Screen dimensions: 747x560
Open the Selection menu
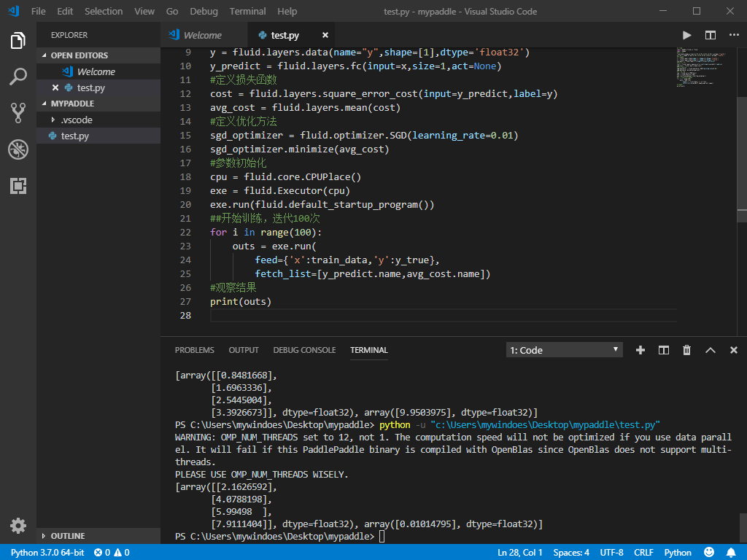[104, 11]
